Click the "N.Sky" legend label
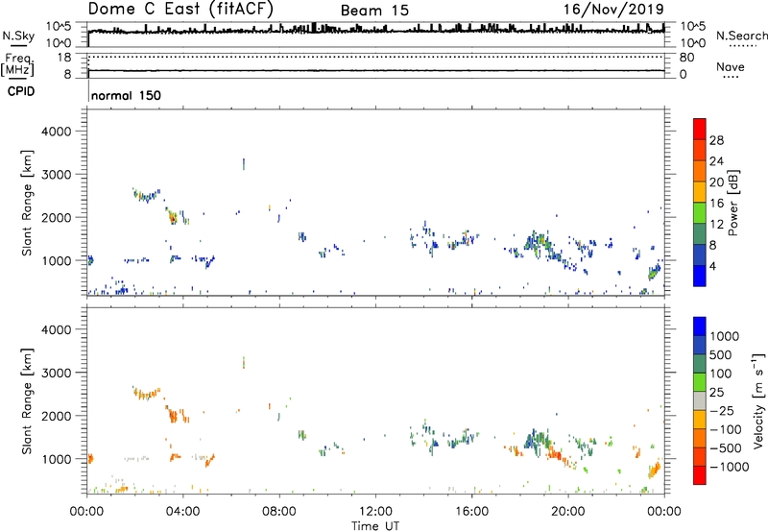Screen dimensions: 768x532 click(x=18, y=36)
